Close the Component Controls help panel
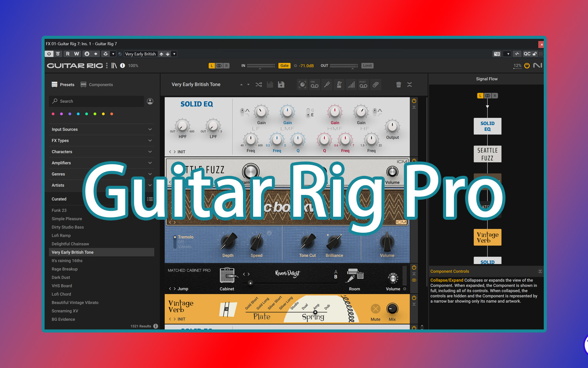 point(540,271)
